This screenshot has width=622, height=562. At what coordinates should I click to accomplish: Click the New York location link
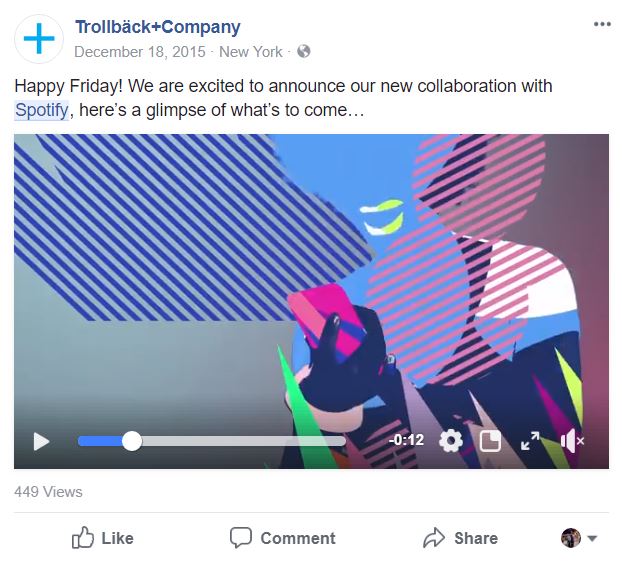251,52
